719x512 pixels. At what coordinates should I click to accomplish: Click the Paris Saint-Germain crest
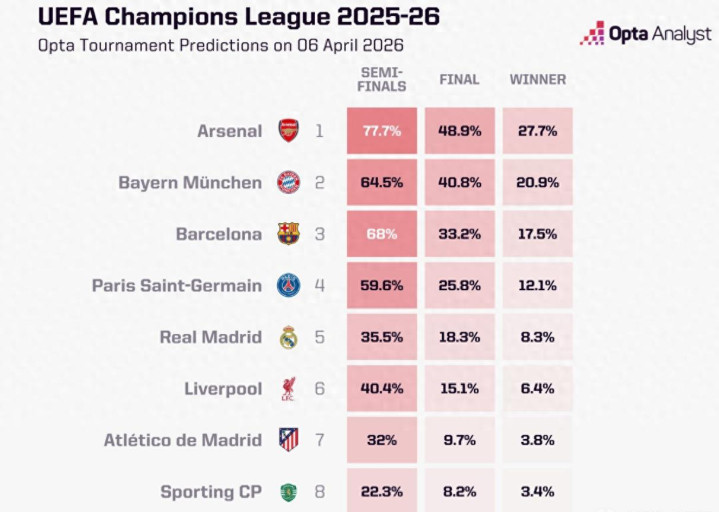click(288, 285)
